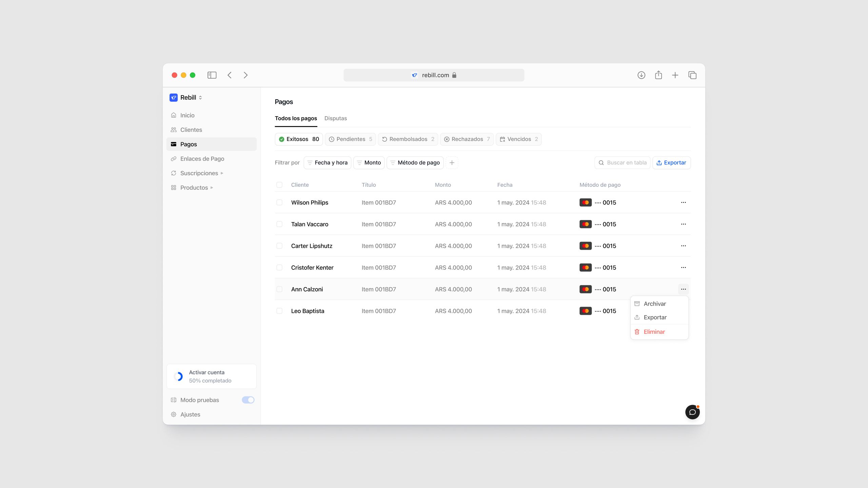
Task: Click the blue Exportar button
Action: tap(671, 163)
